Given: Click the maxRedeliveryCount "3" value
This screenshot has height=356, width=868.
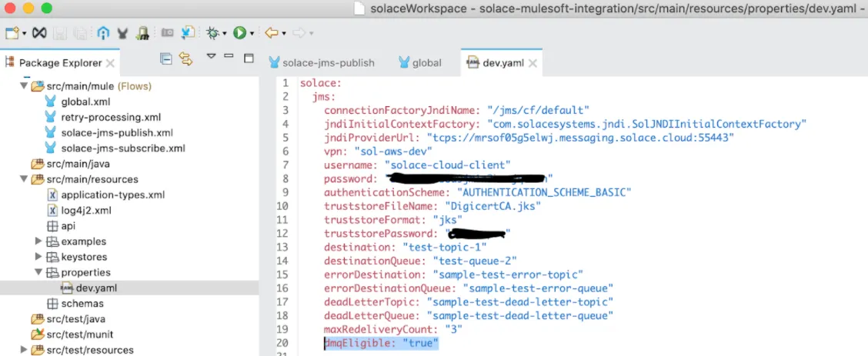Looking at the screenshot, I should (454, 329).
